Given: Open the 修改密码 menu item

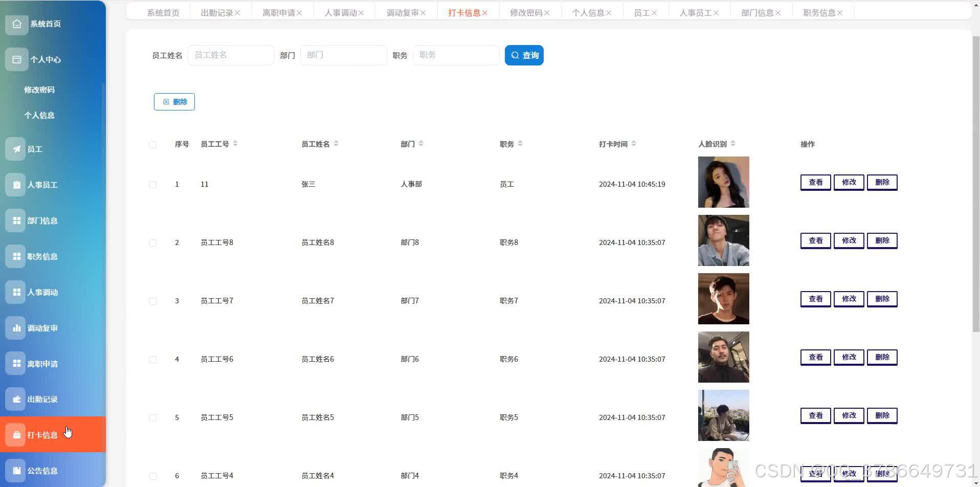Looking at the screenshot, I should pyautogui.click(x=40, y=90).
